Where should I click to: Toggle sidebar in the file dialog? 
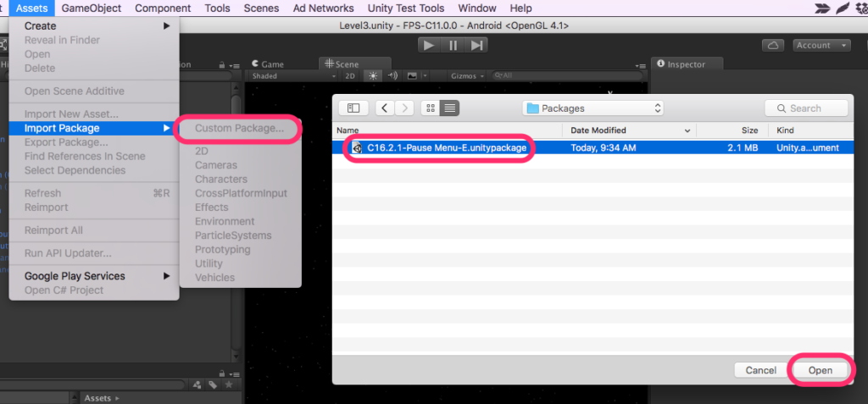[x=353, y=108]
